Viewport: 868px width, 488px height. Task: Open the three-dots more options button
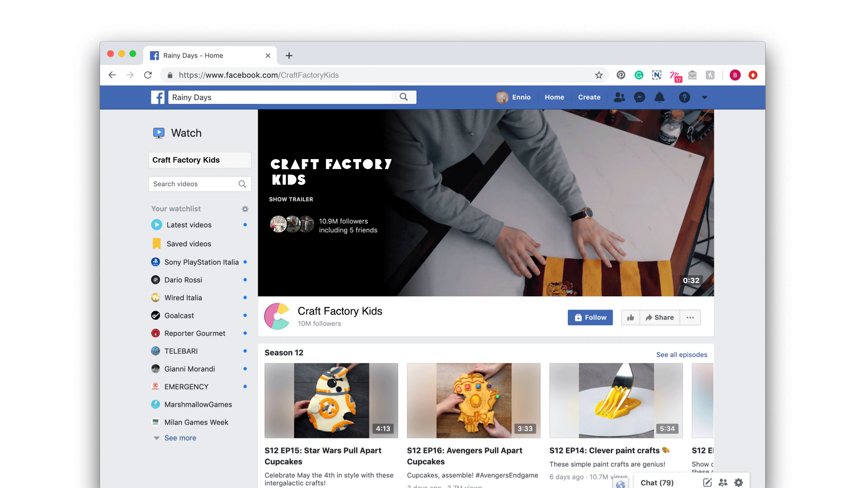click(x=690, y=318)
